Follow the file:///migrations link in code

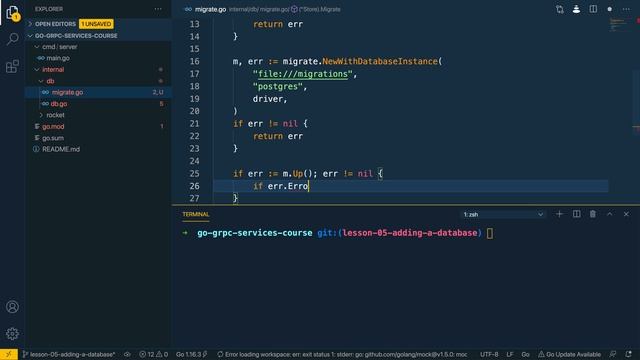(x=302, y=74)
